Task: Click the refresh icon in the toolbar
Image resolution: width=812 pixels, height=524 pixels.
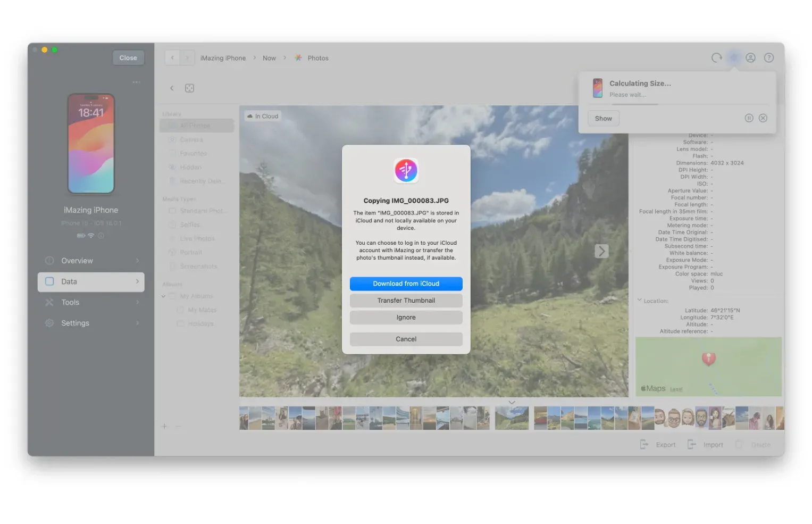Action: [716, 57]
